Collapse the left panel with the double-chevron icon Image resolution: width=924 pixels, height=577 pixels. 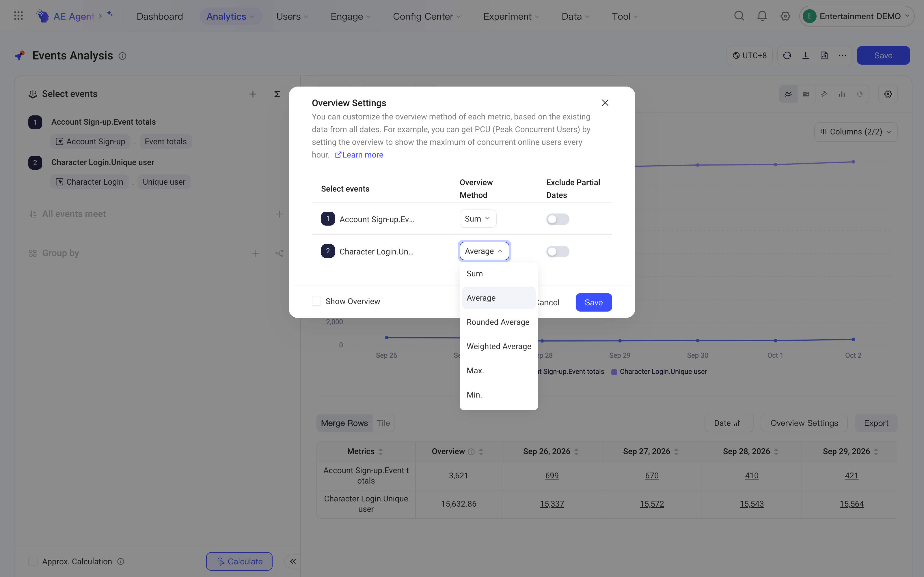293,561
